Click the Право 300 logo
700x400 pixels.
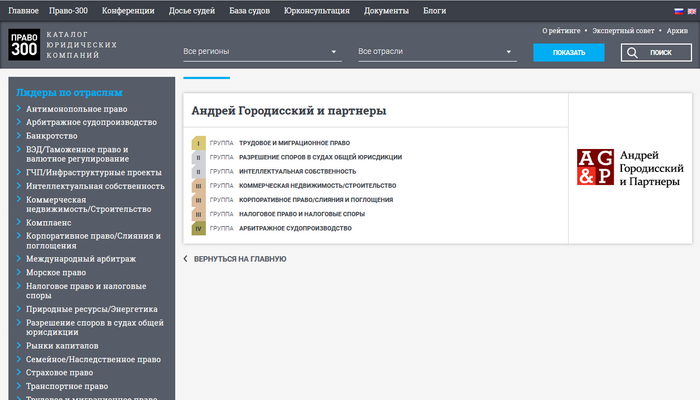pyautogui.click(x=24, y=45)
